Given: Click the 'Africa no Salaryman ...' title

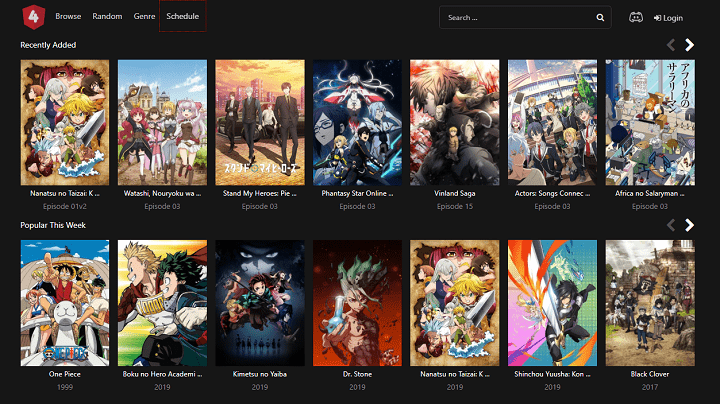Looking at the screenshot, I should pos(650,193).
